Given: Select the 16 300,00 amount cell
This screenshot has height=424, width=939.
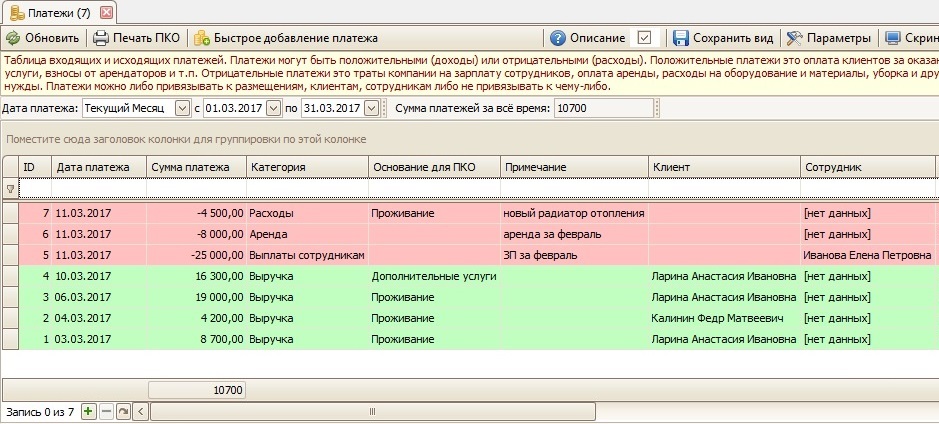Looking at the screenshot, I should [196, 276].
